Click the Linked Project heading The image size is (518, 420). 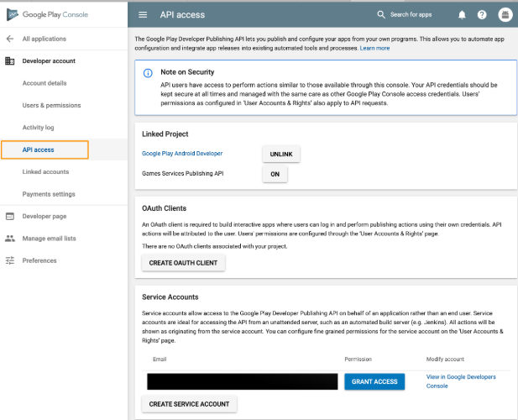[x=165, y=134]
